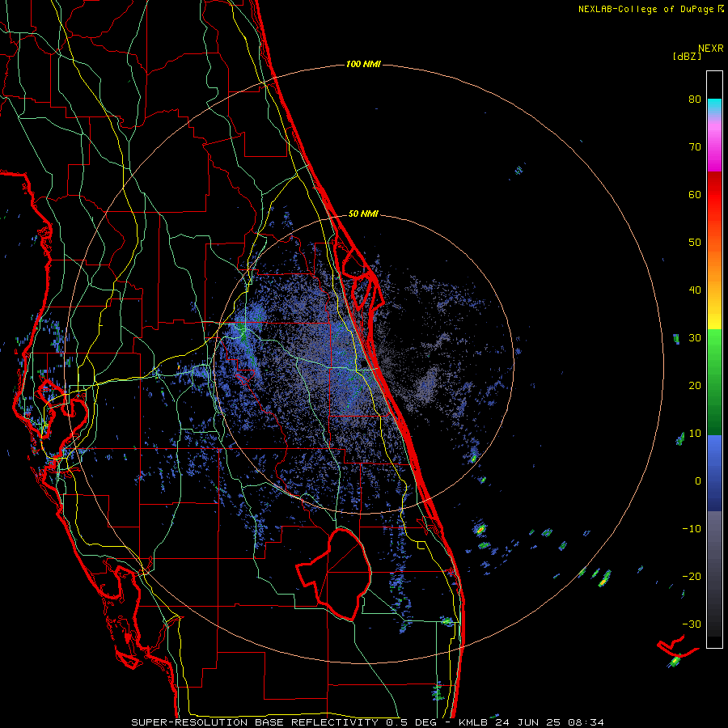Click the [dBZ] unit label
Viewport: 728px width, 728px height.
click(687, 56)
